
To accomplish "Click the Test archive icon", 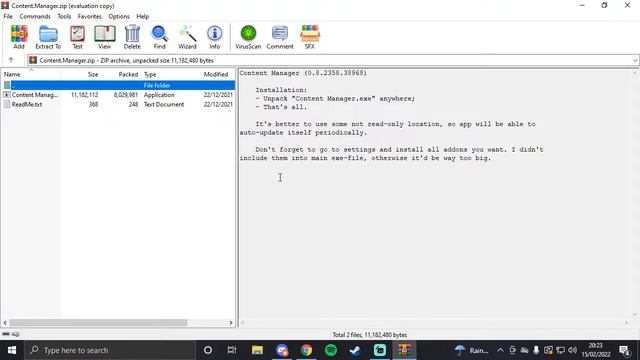I will tap(77, 37).
